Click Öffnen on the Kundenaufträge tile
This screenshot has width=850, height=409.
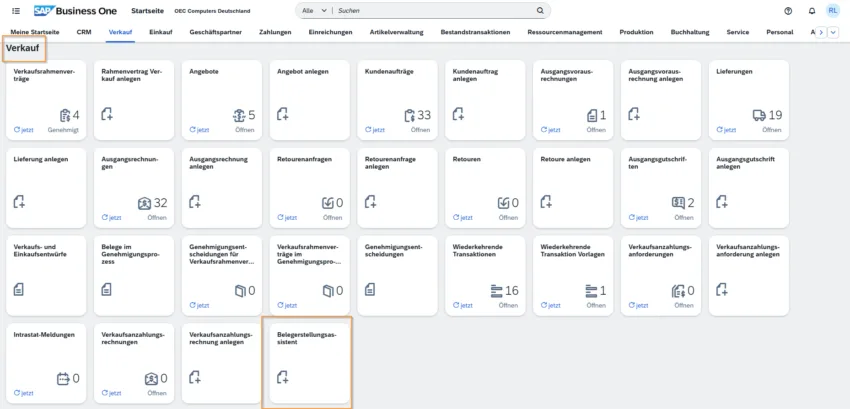pos(420,130)
